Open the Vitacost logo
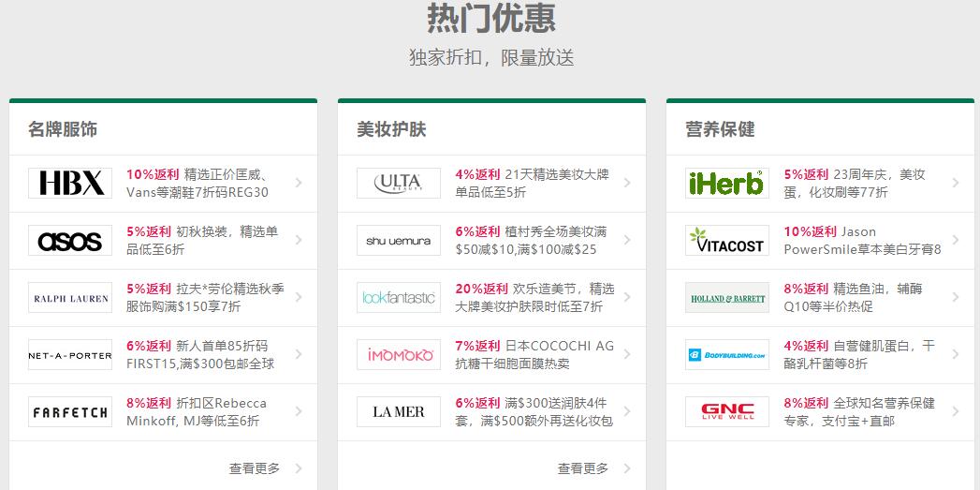This screenshot has width=980, height=490. pyautogui.click(x=727, y=240)
